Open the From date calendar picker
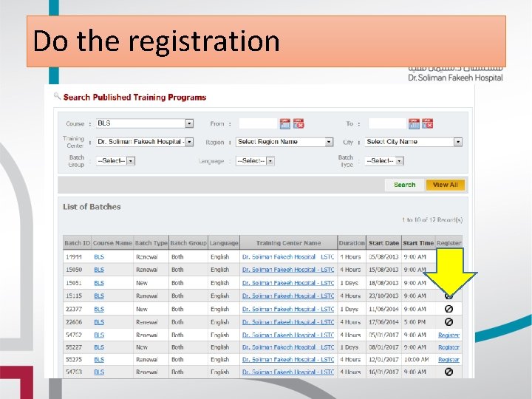The width and height of the screenshot is (532, 399). click(x=285, y=124)
